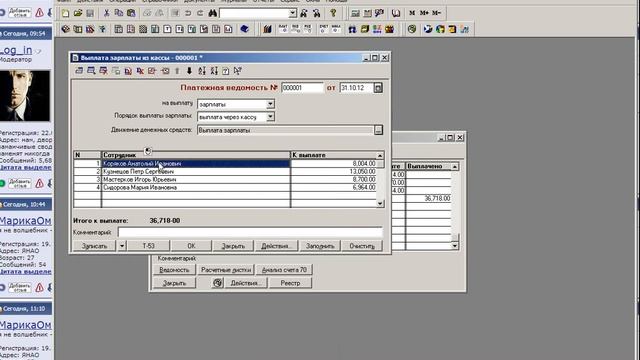Viewport: 640px width, 360px height.
Task: Save using the floppy disk toolbar icon
Action: point(90,13)
